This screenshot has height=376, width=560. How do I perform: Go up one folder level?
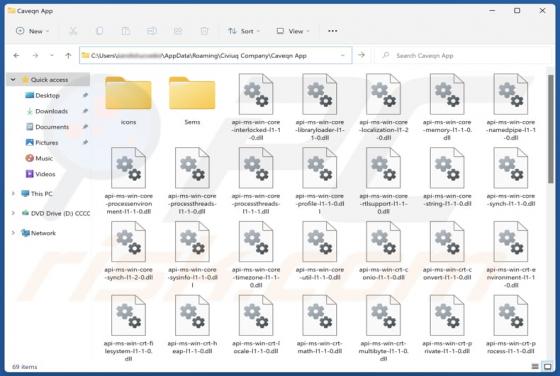[x=68, y=55]
